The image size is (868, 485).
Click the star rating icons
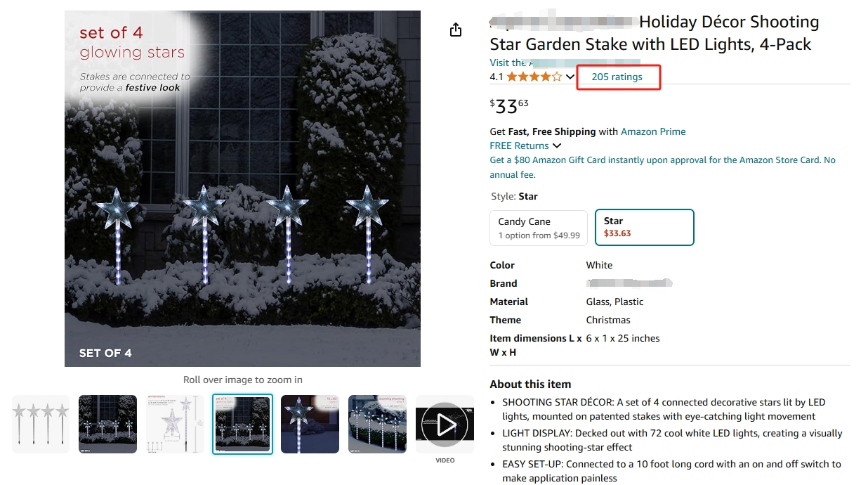coord(534,77)
